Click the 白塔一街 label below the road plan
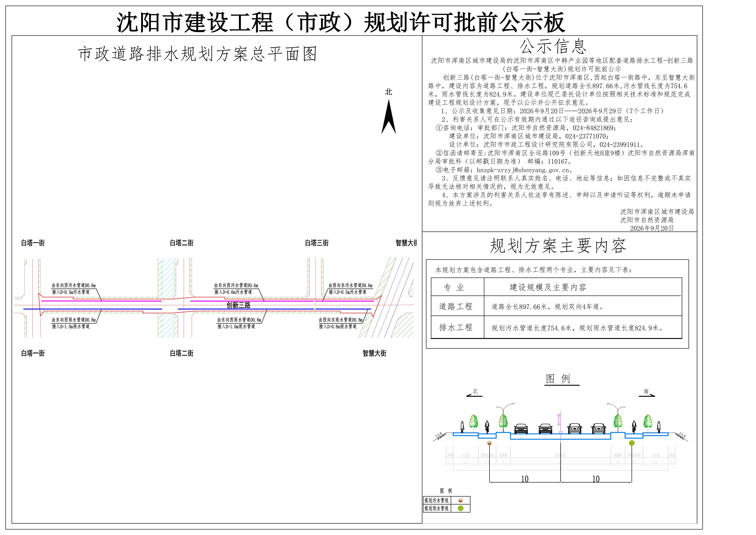Viewport: 756px width, 535px height. pyautogui.click(x=33, y=353)
